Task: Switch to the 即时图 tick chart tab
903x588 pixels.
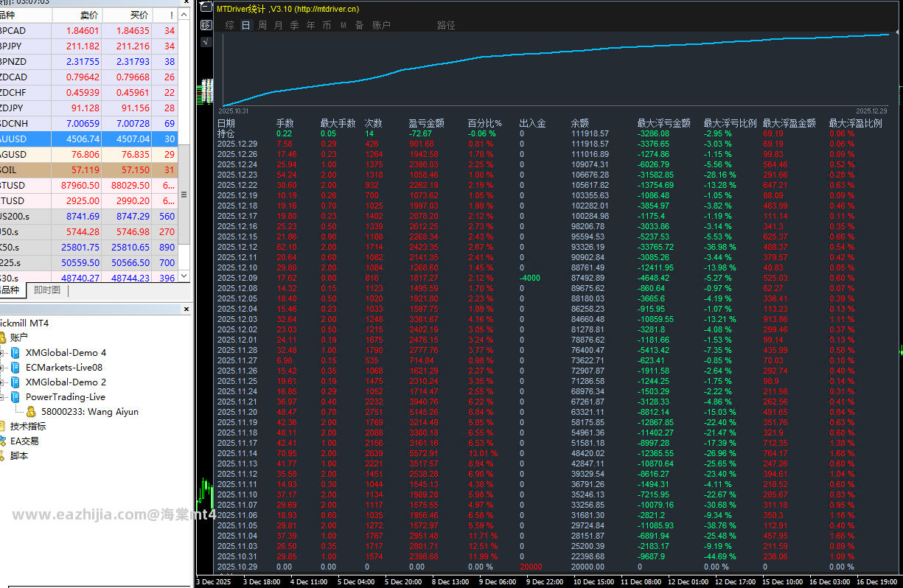Action: coord(47,290)
